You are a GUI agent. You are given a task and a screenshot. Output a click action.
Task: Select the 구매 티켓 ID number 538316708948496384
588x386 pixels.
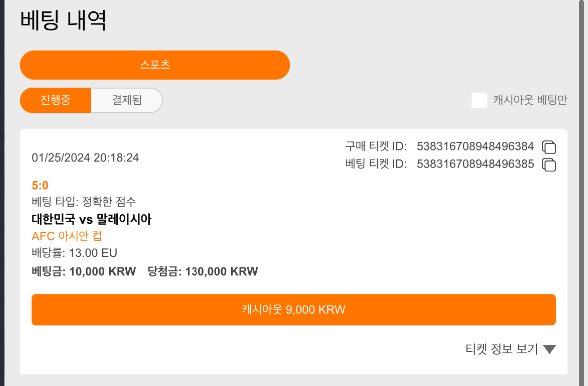coord(475,146)
